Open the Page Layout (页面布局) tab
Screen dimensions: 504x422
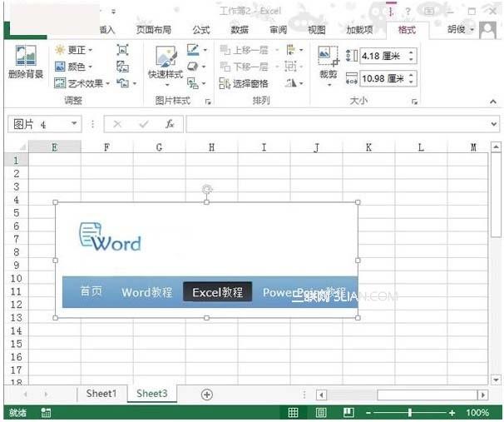point(154,30)
